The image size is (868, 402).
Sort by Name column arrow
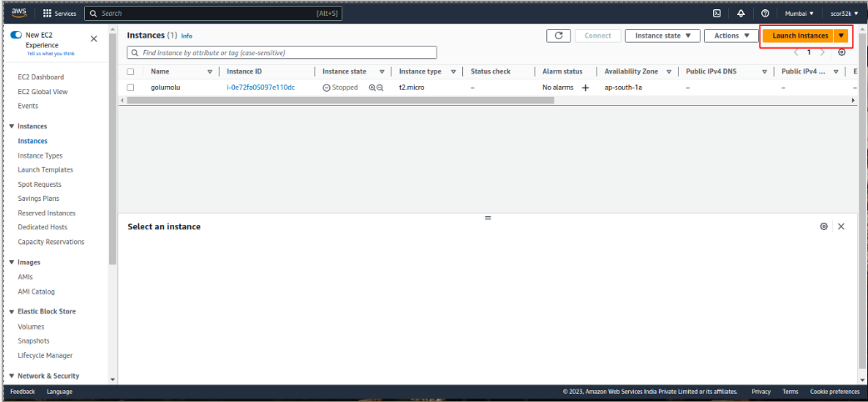point(210,72)
